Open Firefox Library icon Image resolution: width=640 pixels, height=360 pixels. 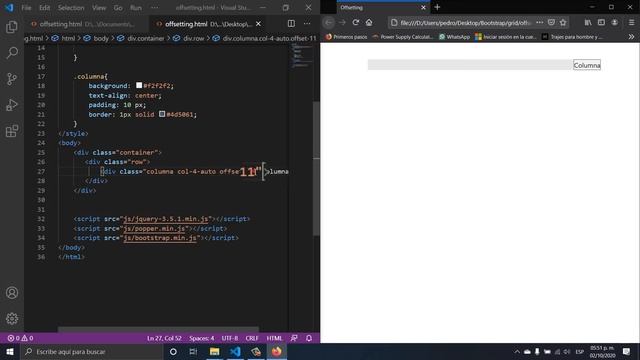point(588,22)
